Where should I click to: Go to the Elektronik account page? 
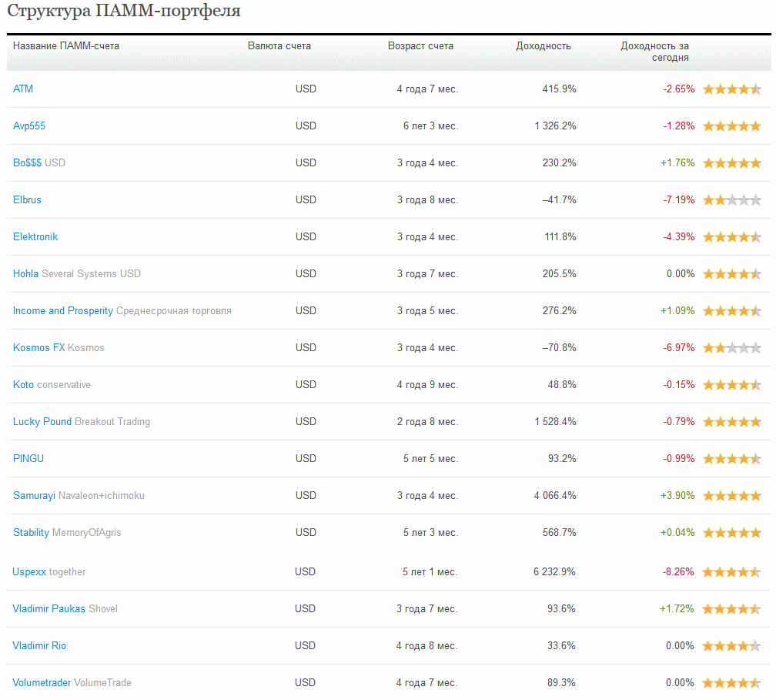click(x=35, y=237)
